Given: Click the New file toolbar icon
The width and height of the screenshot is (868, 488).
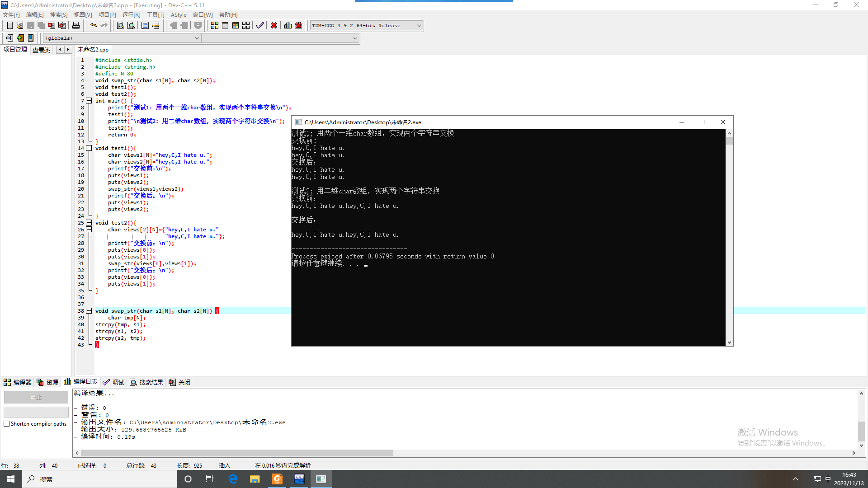Looking at the screenshot, I should (x=9, y=25).
